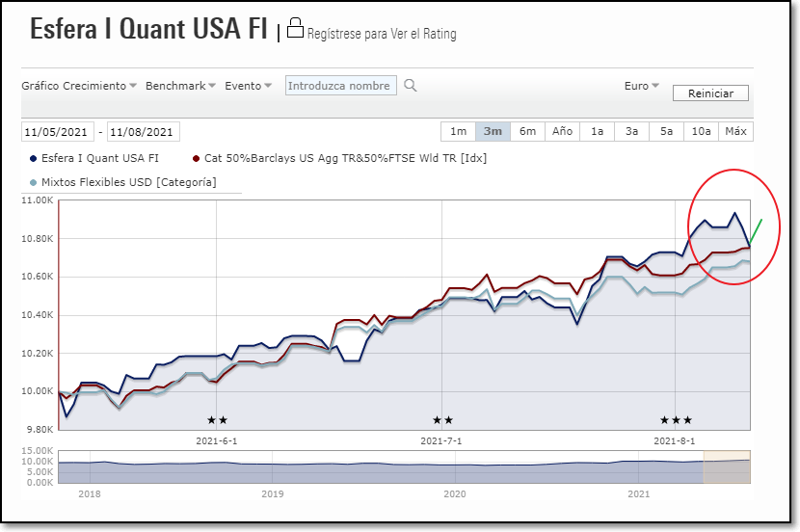Image resolution: width=800 pixels, height=532 pixels.
Task: Select the 3m time range
Action: [x=493, y=131]
